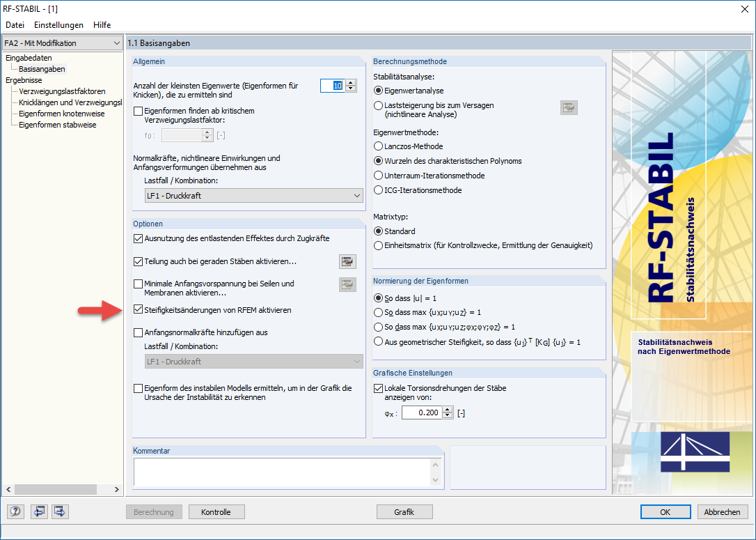Toggle Lokale Torsionsdrehungen der Stäbe checkbox
This screenshot has height=540, width=756.
tap(379, 389)
